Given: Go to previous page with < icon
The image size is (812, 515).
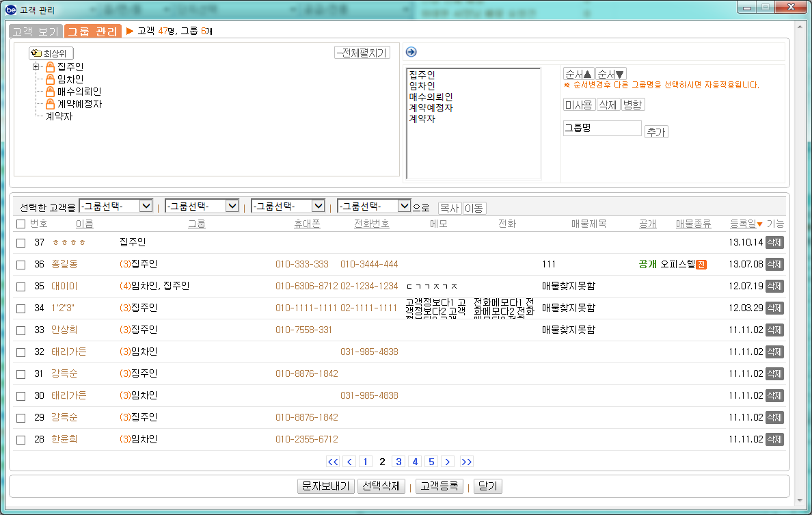Looking at the screenshot, I should click(x=349, y=462).
